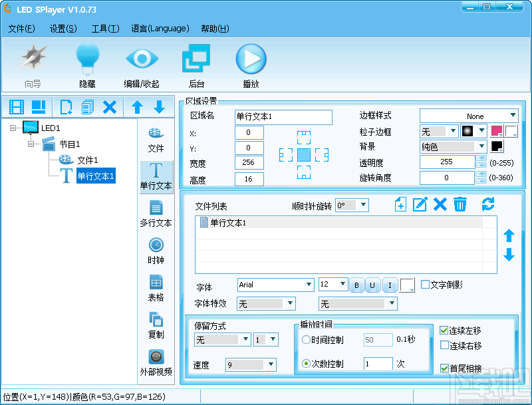Open the font dropdown showing Arial

click(275, 285)
